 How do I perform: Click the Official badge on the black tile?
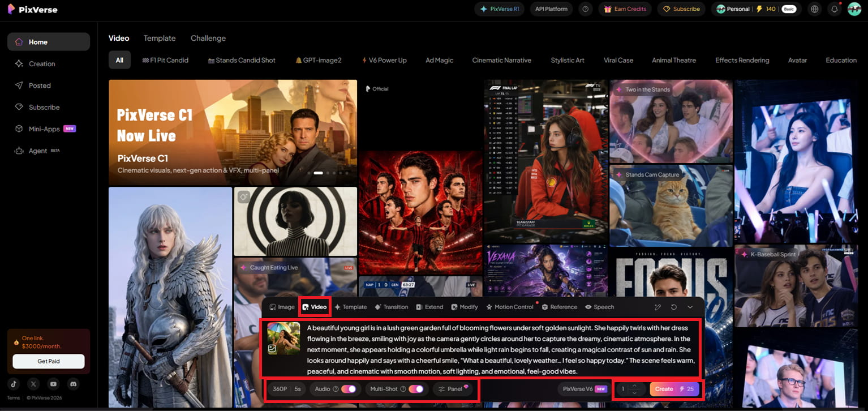coord(377,89)
